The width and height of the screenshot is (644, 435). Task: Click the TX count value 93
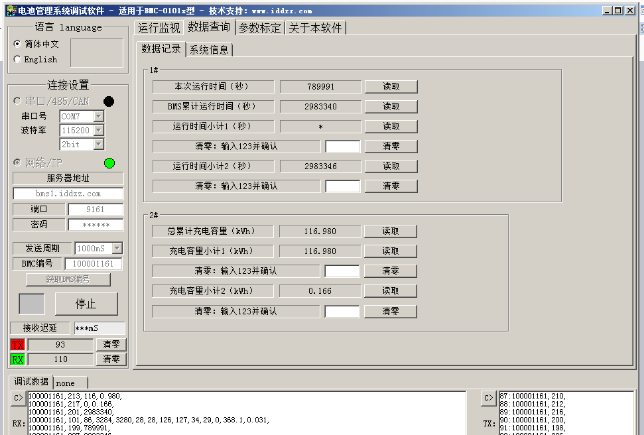pyautogui.click(x=60, y=345)
